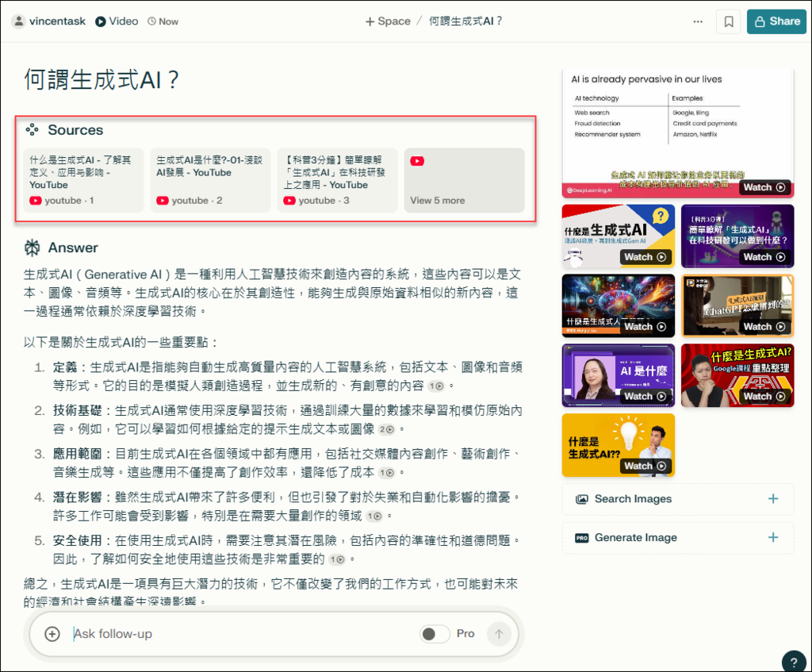Click the Answer section icon

pyautogui.click(x=32, y=248)
